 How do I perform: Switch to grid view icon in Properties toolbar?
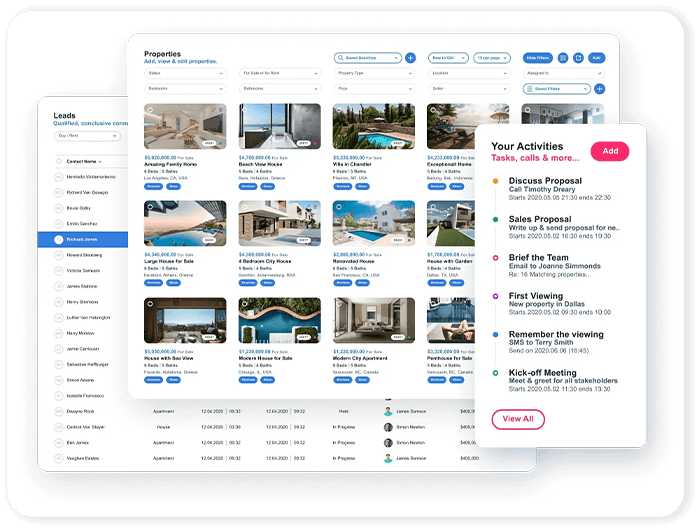[x=563, y=58]
